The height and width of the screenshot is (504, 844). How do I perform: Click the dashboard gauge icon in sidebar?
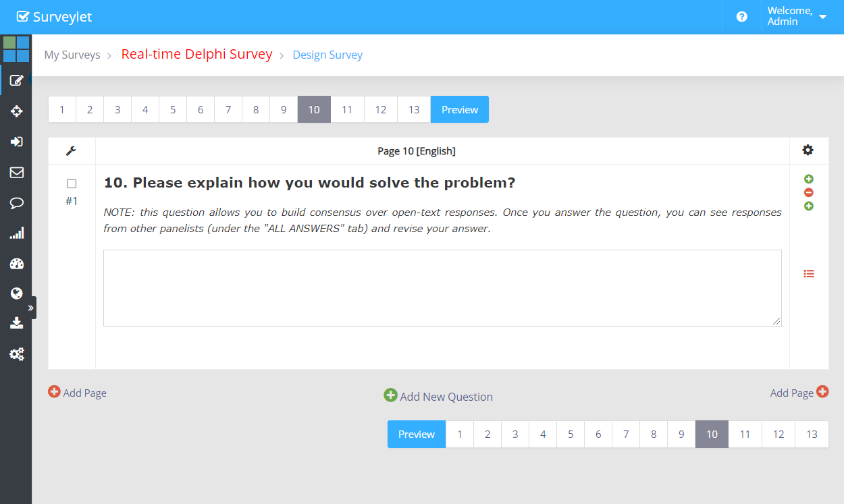point(16,264)
